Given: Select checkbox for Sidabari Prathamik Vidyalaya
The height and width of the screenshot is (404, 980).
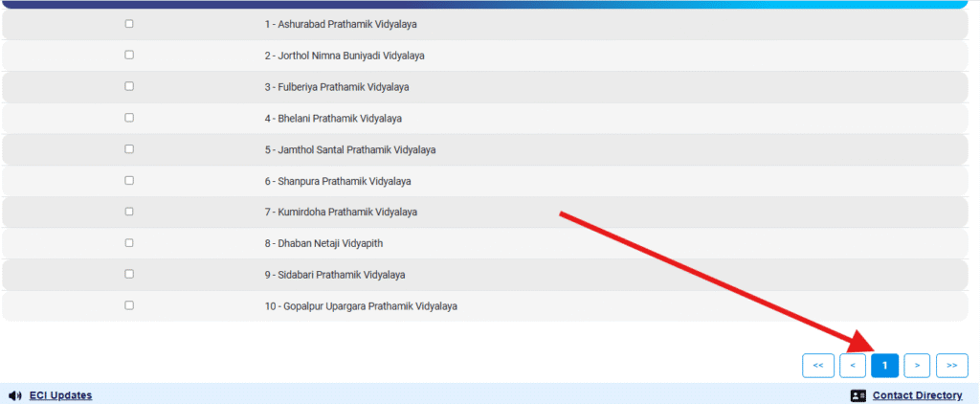Looking at the screenshot, I should (129, 275).
